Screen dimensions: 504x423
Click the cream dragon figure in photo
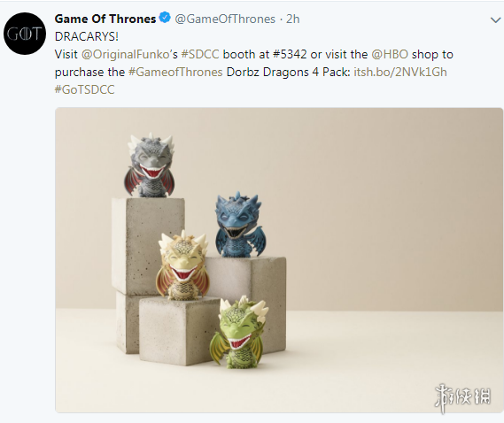(182, 265)
